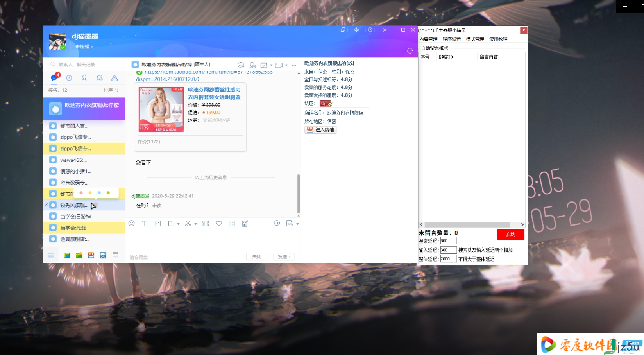
Task: Click the blue 卖 seller icon
Action: pos(103,255)
